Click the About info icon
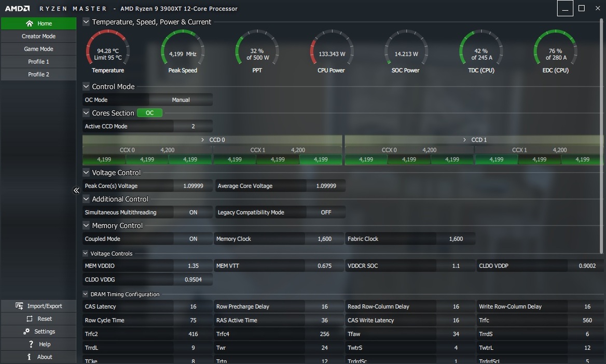606x364 pixels. (29, 357)
